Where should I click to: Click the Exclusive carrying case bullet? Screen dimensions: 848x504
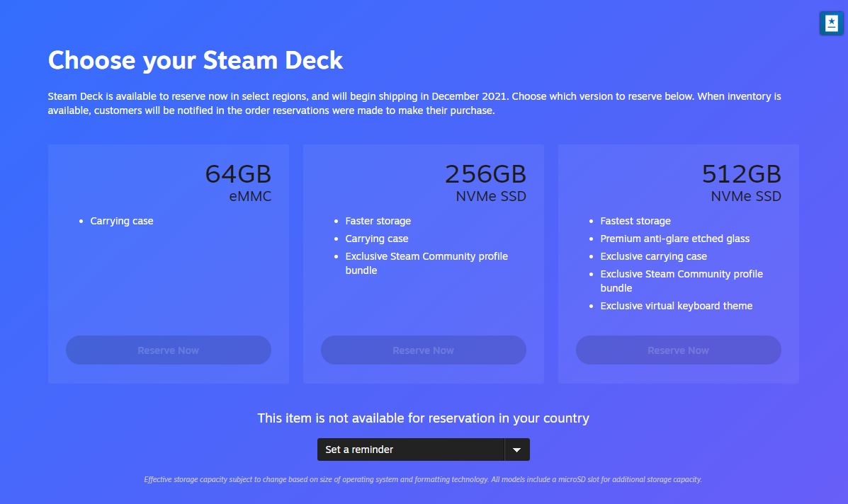coord(653,256)
